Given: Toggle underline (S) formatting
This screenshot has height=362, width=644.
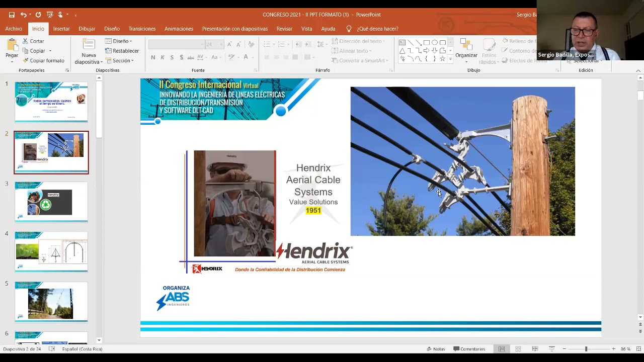Looking at the screenshot, I should coord(172,57).
